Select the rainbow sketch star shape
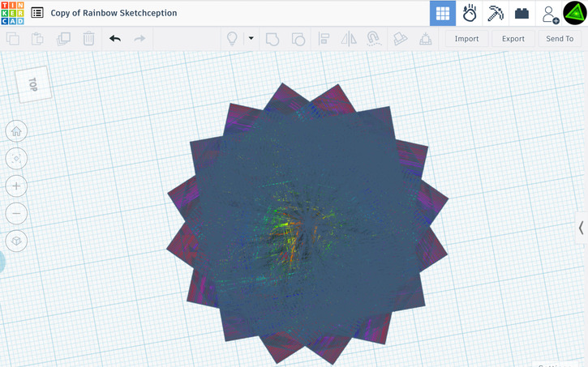The height and width of the screenshot is (367, 588). (307, 224)
